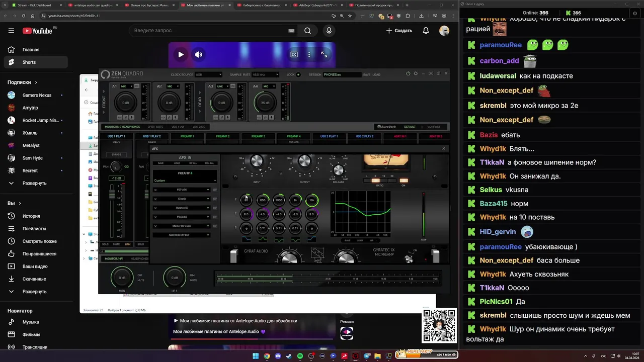Enter Shorts fullscreen mode
The width and height of the screenshot is (644, 362).
coord(324,54)
